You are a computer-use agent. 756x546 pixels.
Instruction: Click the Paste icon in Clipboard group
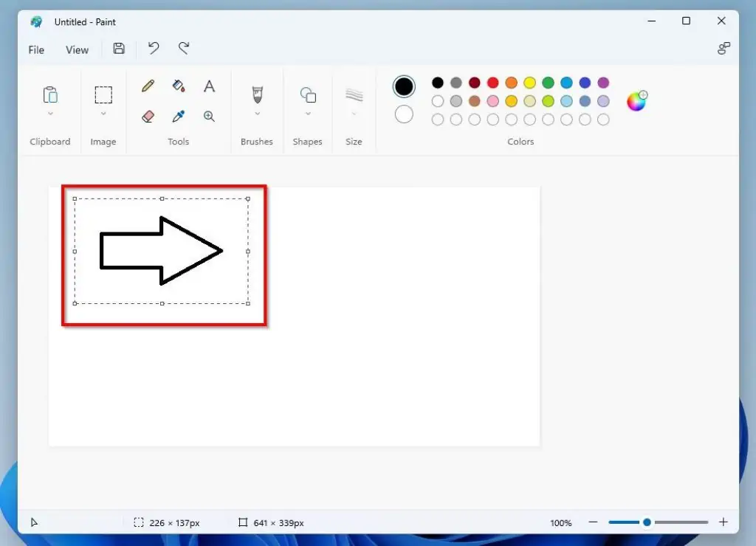(x=49, y=94)
